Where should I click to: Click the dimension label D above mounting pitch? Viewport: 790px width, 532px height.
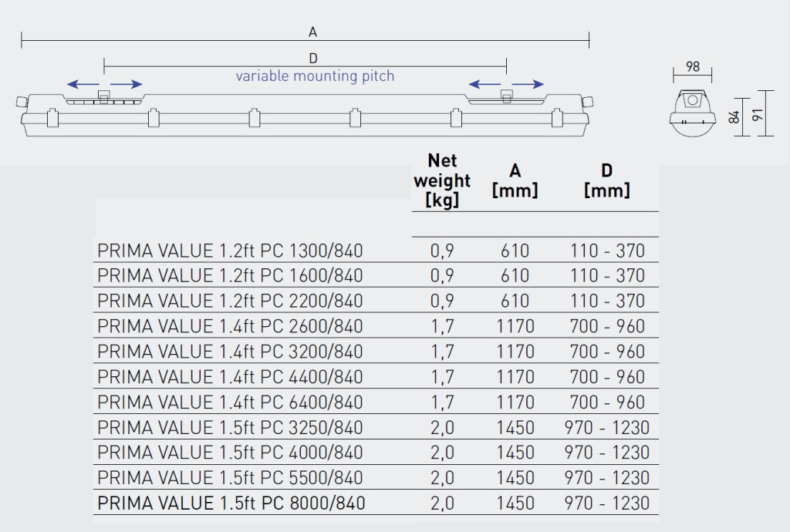coord(313,59)
